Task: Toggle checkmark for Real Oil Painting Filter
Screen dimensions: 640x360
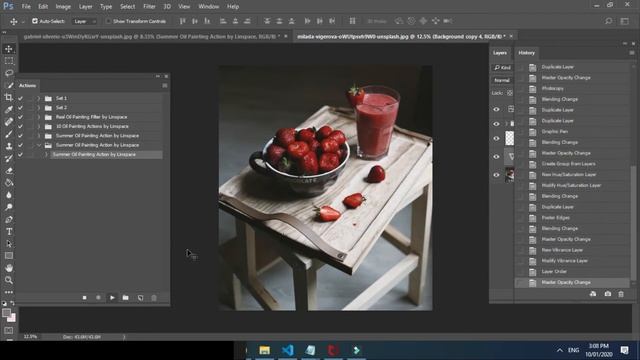Action: pyautogui.click(x=20, y=117)
